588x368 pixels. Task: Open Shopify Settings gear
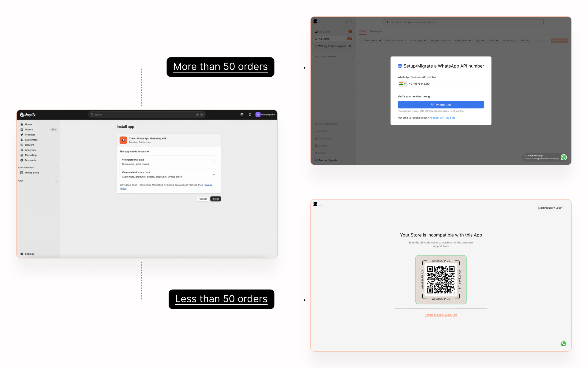click(22, 254)
